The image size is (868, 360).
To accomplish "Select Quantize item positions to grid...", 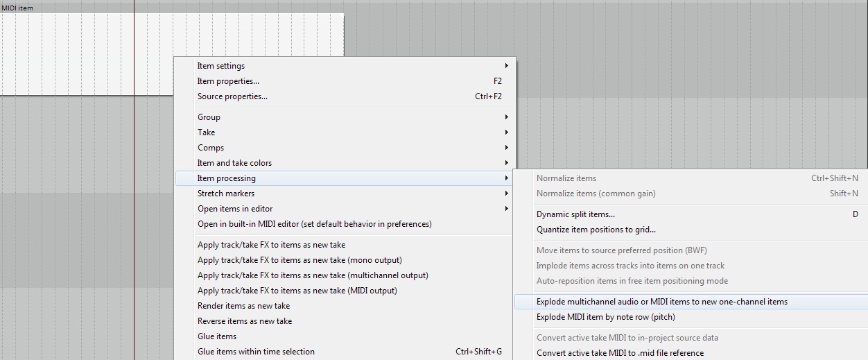I will (x=691, y=230).
